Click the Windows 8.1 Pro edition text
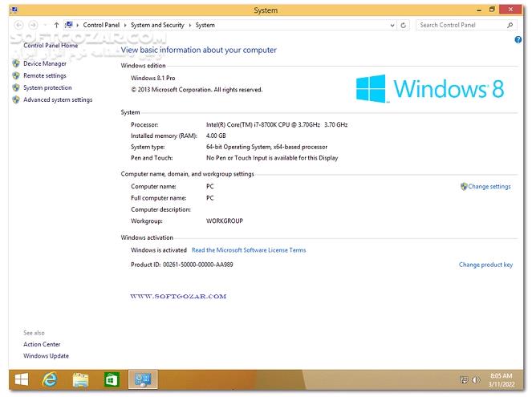Screen dimensions: 532x397 (x=153, y=78)
